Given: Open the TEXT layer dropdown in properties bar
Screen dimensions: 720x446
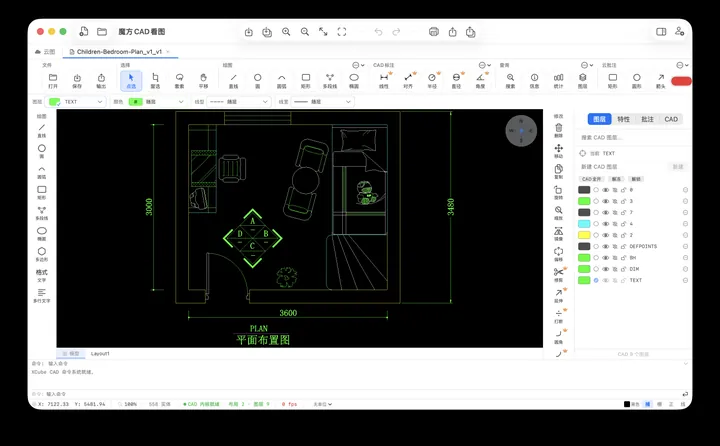Looking at the screenshot, I should pos(76,102).
